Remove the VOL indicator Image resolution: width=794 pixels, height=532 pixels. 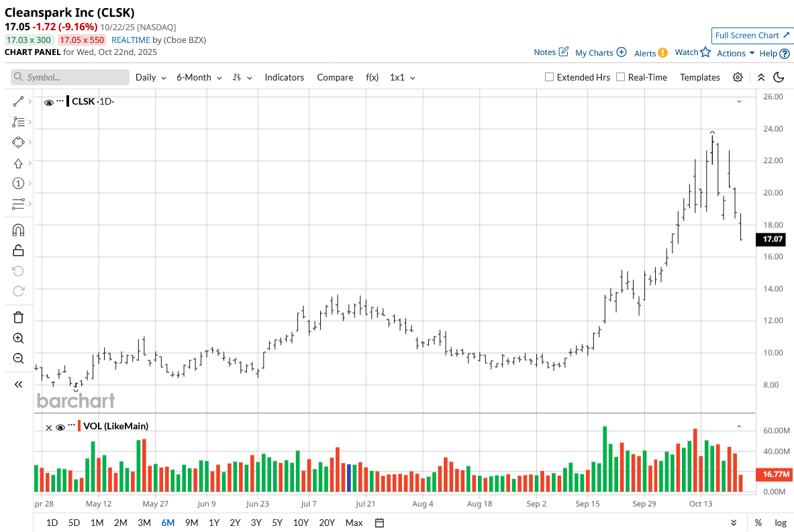tap(48, 428)
